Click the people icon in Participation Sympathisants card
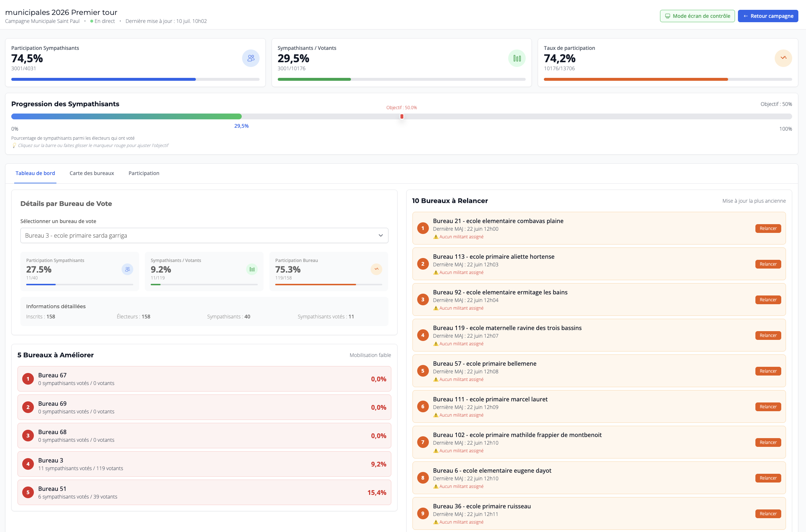806x532 pixels. pos(250,58)
